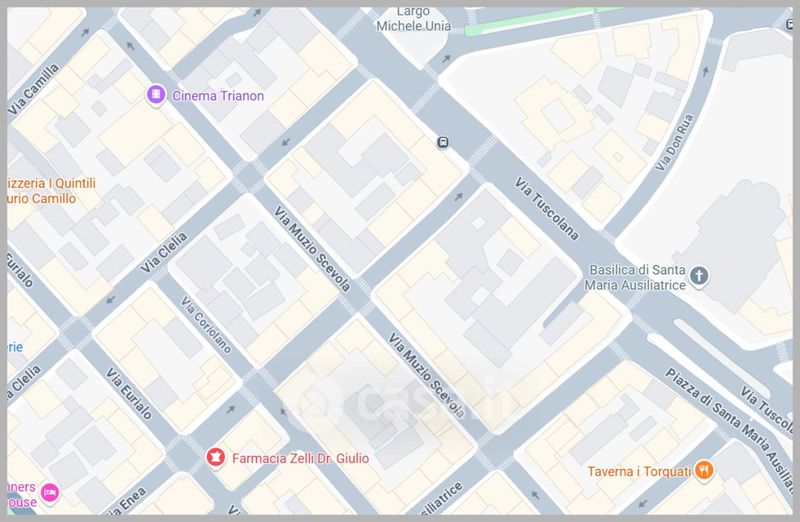Open the Cinema Trianon place label
The image size is (800, 522).
tap(218, 96)
